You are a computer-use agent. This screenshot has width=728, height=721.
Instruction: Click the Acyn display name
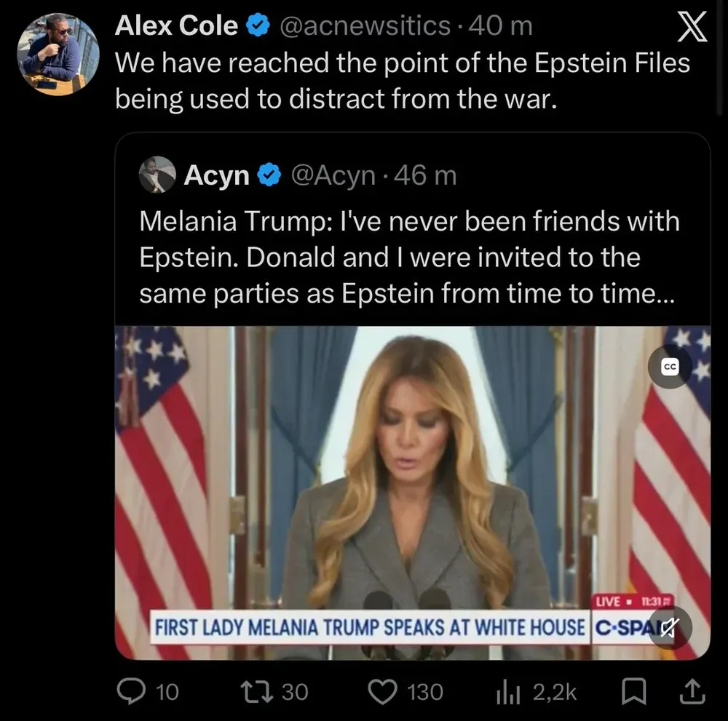(x=216, y=175)
